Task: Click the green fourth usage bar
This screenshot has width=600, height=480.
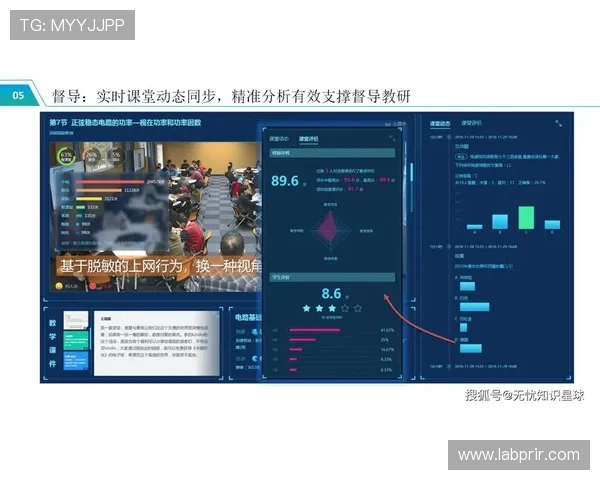Action: click(x=81, y=207)
